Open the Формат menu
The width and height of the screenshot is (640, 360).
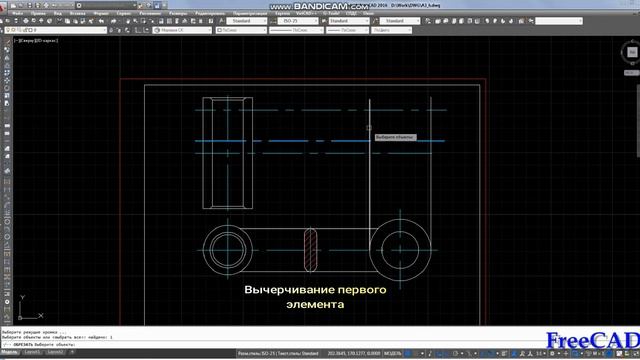(x=101, y=13)
